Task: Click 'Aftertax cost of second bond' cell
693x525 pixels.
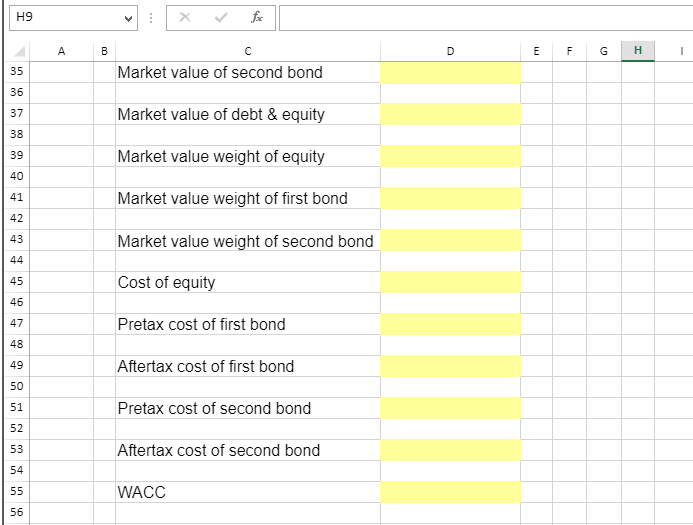Action: (248, 450)
